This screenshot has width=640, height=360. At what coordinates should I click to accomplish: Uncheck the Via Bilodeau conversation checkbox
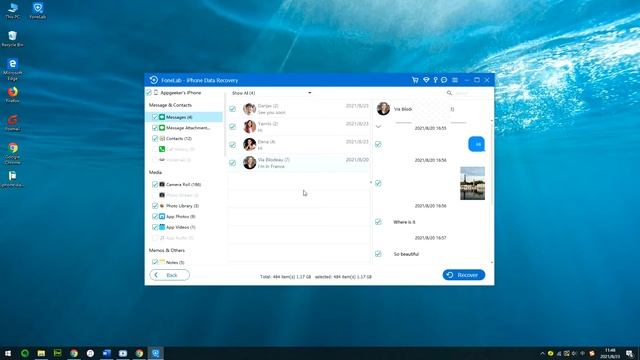tap(233, 163)
